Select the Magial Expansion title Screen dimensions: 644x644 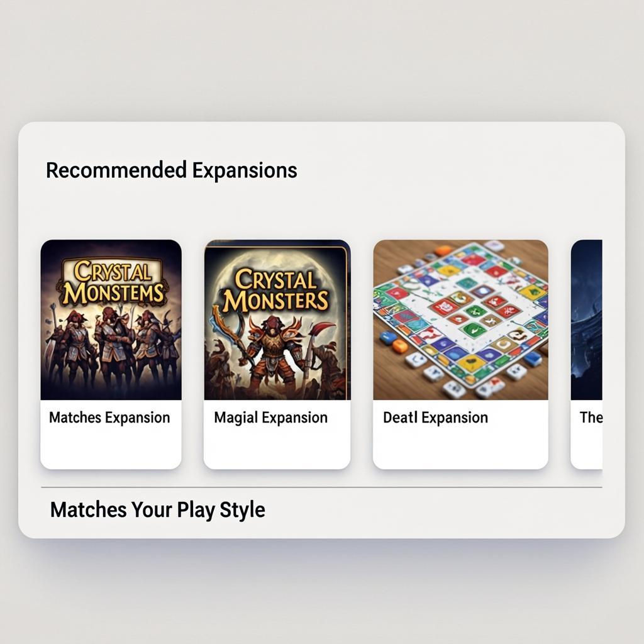tap(270, 418)
